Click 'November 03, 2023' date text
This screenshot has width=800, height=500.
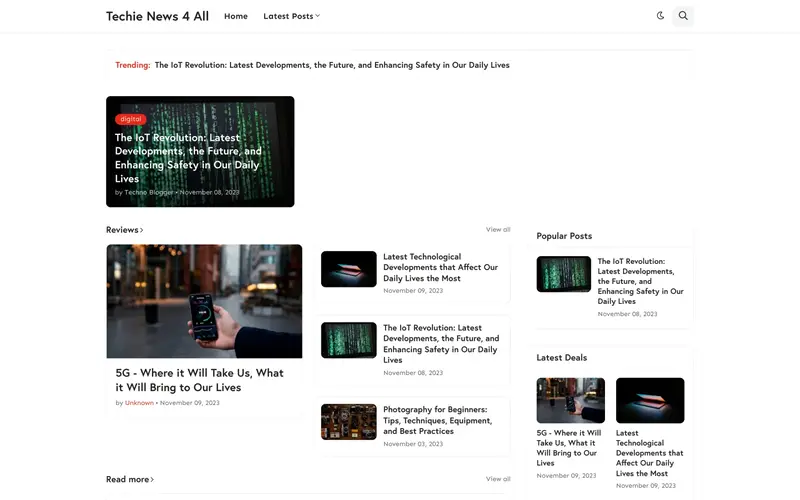[x=413, y=444]
